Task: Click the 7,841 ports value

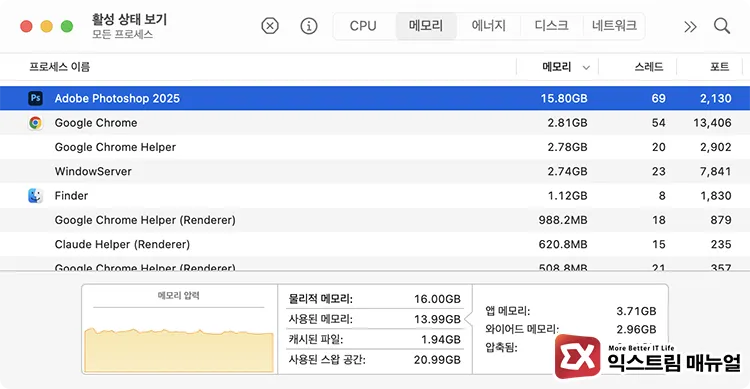Action: point(716,171)
